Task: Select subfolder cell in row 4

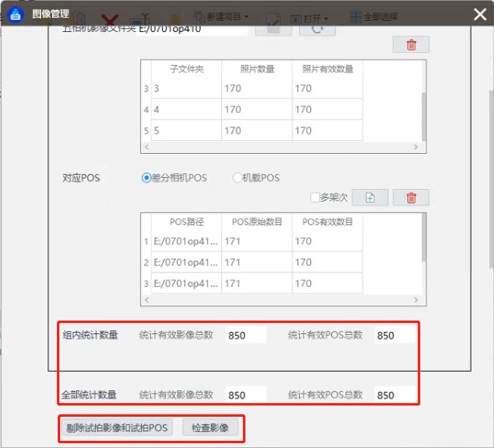Action: tap(187, 109)
